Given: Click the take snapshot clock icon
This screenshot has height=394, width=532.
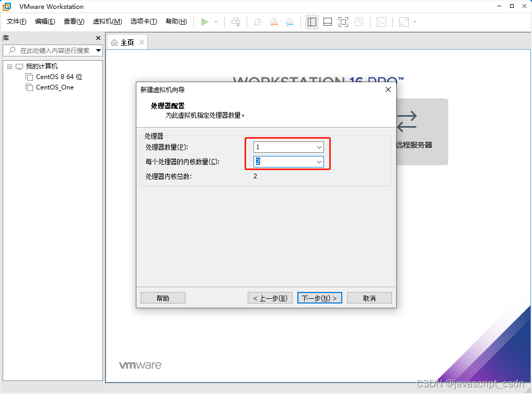Looking at the screenshot, I should coord(258,22).
